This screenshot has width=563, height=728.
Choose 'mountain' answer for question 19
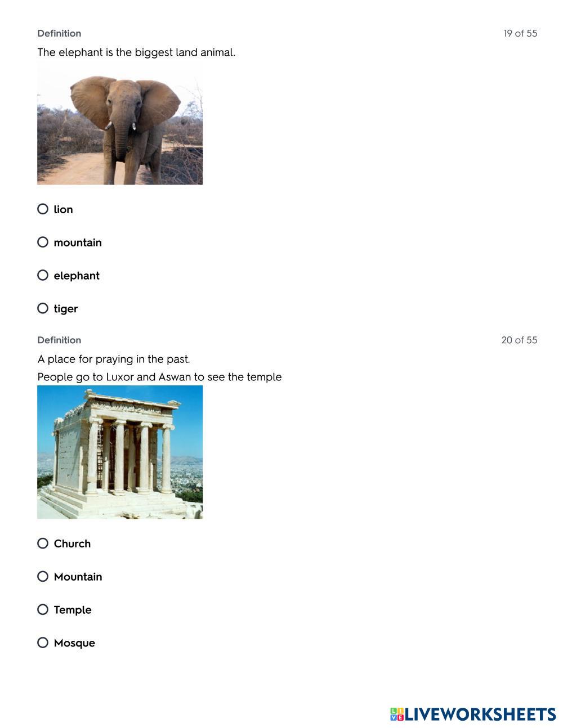43,242
